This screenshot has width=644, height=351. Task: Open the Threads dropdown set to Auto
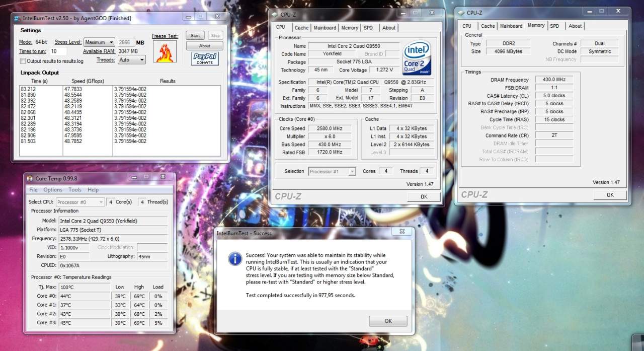[x=132, y=60]
